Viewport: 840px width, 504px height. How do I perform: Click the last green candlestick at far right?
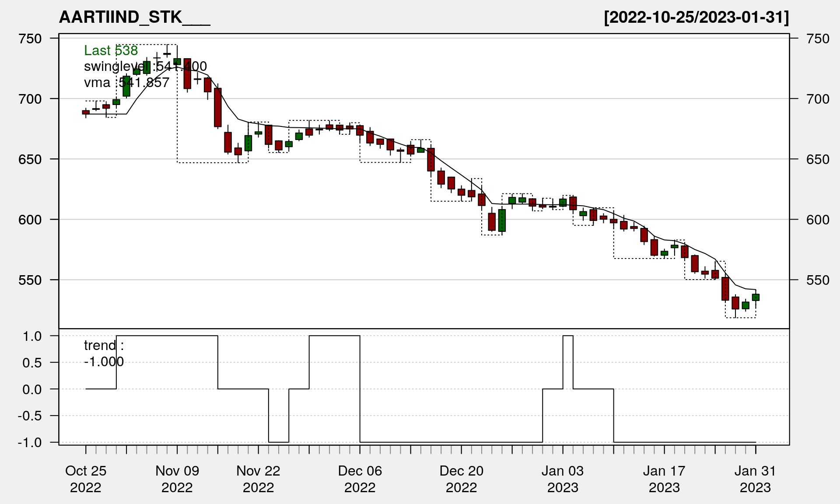[756, 297]
